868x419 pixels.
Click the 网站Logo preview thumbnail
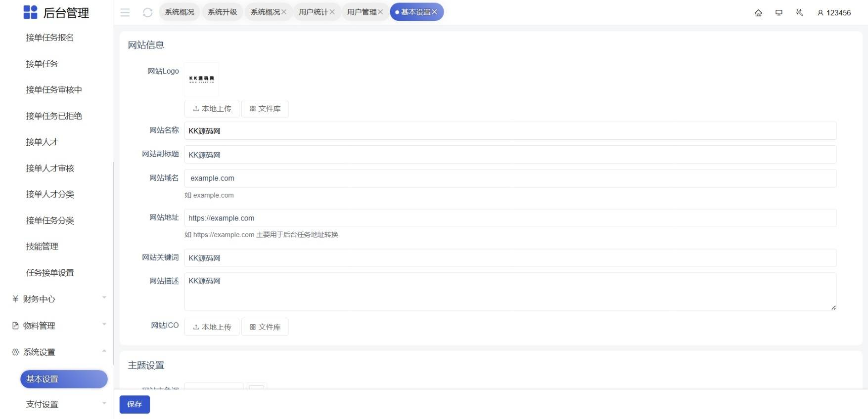coord(201,79)
